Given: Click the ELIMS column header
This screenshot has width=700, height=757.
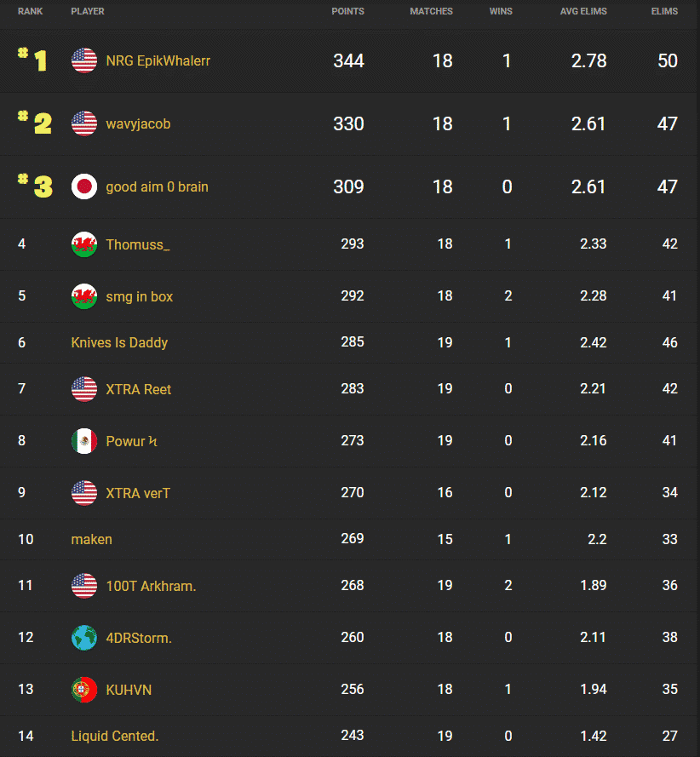Looking at the screenshot, I should click(x=664, y=11).
